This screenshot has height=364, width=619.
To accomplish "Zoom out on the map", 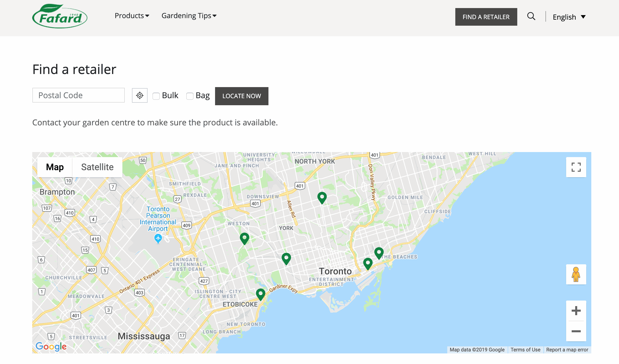I will 576,331.
